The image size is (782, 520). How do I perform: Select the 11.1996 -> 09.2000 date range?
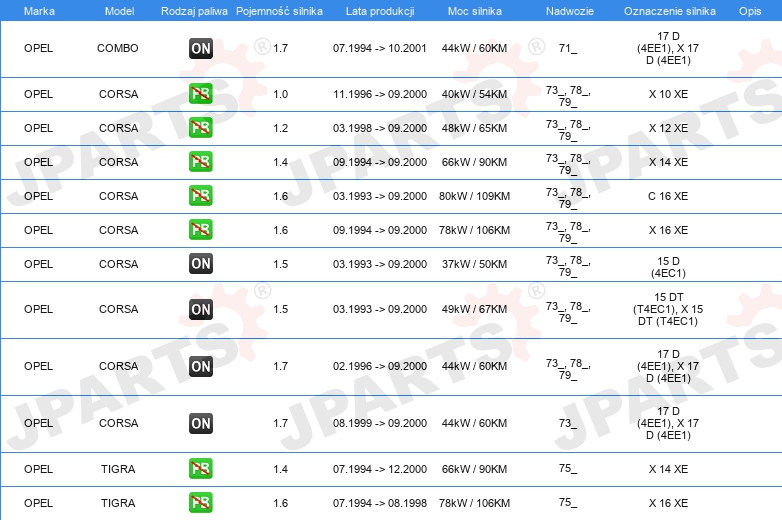pos(380,94)
